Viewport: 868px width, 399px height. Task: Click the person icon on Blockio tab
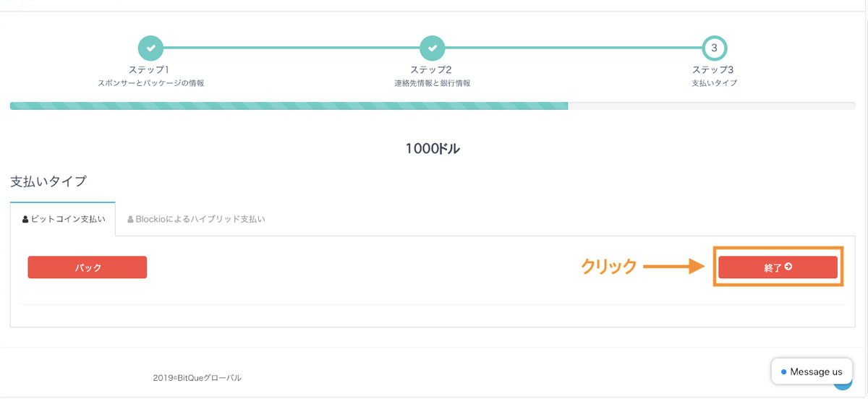click(130, 219)
